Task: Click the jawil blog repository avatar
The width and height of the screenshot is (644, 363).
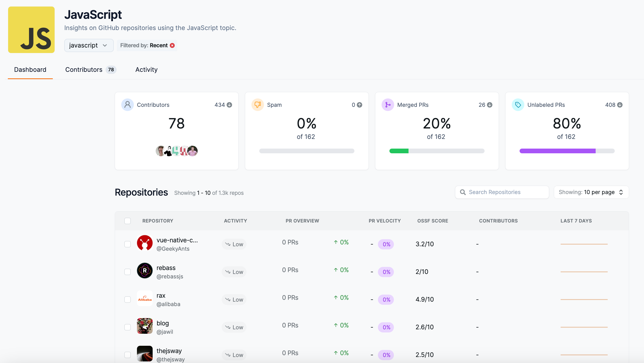Action: pyautogui.click(x=145, y=326)
